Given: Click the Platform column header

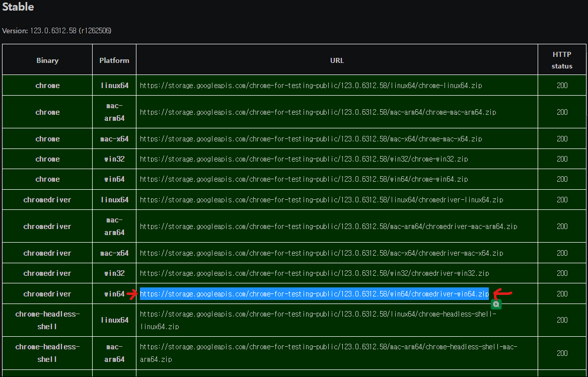Looking at the screenshot, I should click(114, 60).
